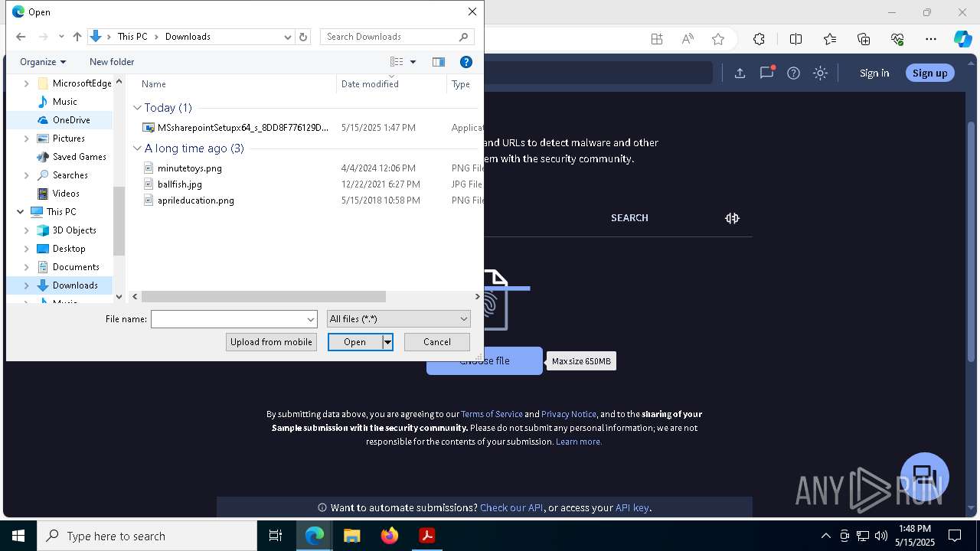This screenshot has height=551, width=980.
Task: Open Firefox from the taskbar
Action: point(390,536)
